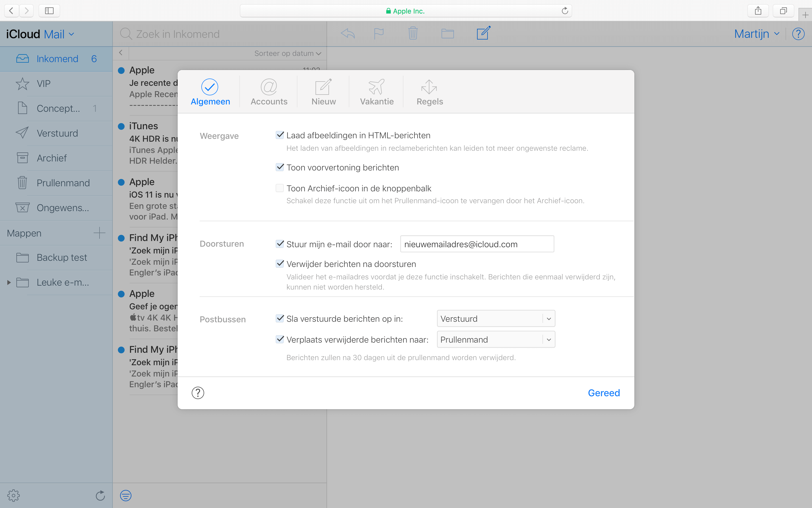Compose a new email
Screen dimensions: 812x508
[484, 33]
